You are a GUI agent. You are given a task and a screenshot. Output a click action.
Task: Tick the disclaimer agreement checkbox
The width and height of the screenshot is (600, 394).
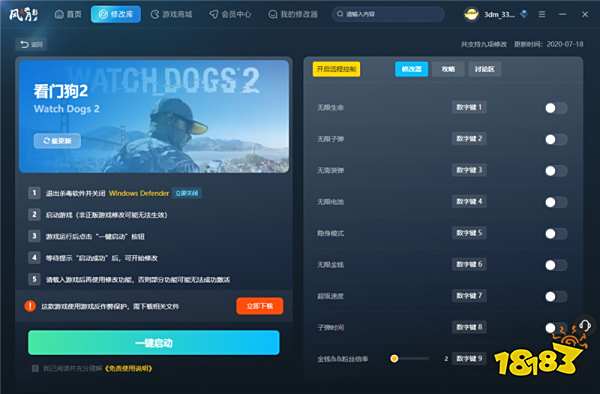(x=35, y=368)
